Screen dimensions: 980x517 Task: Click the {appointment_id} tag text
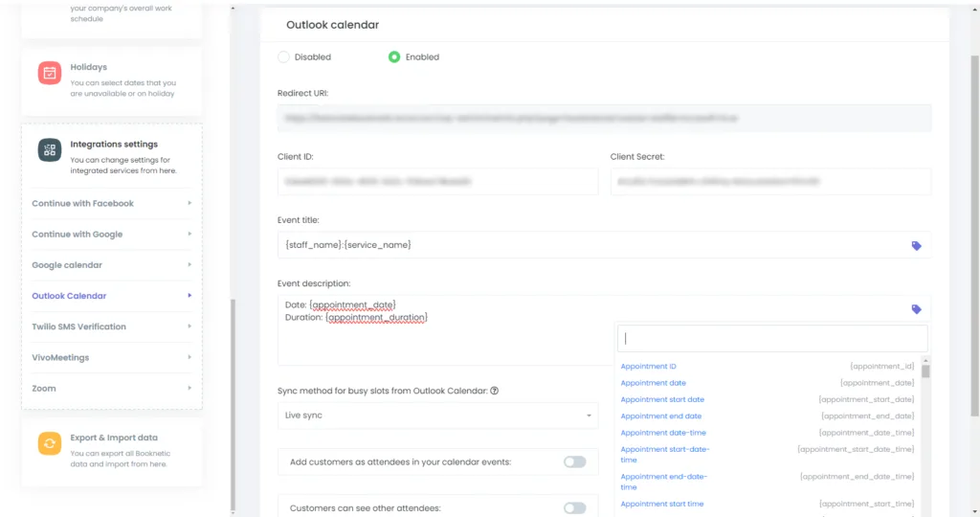(x=881, y=367)
